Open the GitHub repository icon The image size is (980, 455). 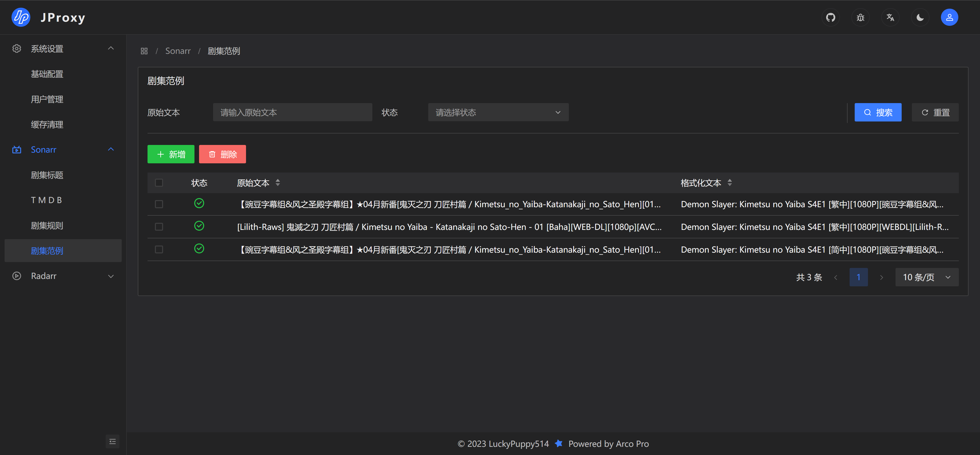[831, 17]
